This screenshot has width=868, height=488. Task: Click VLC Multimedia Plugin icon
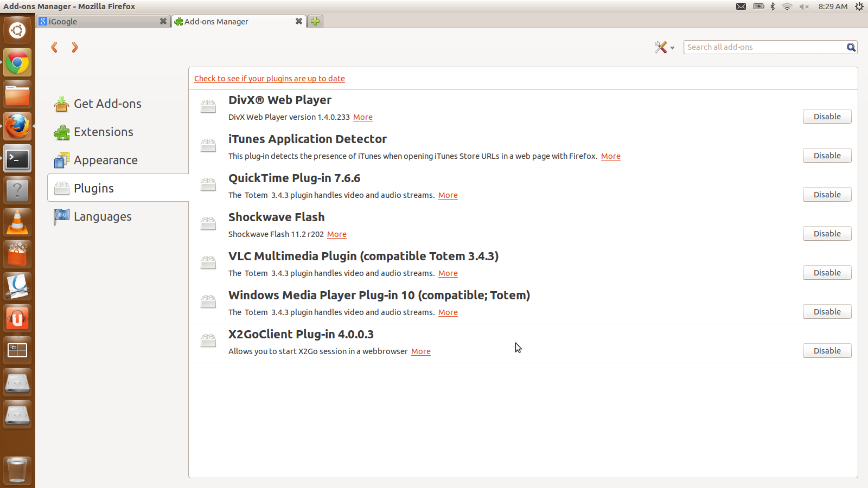pos(208,262)
